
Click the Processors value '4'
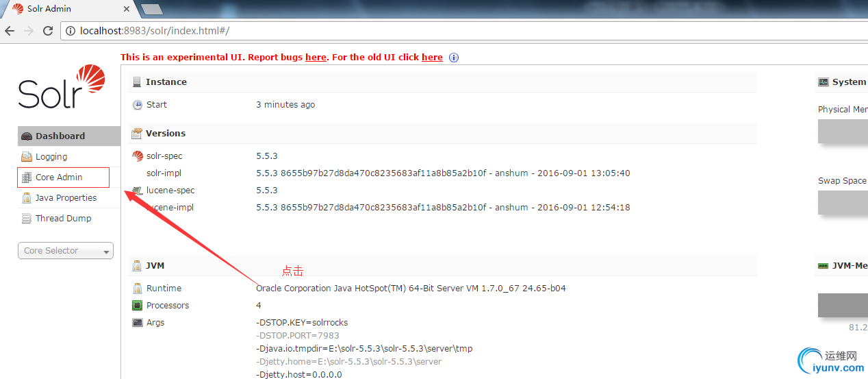point(259,306)
